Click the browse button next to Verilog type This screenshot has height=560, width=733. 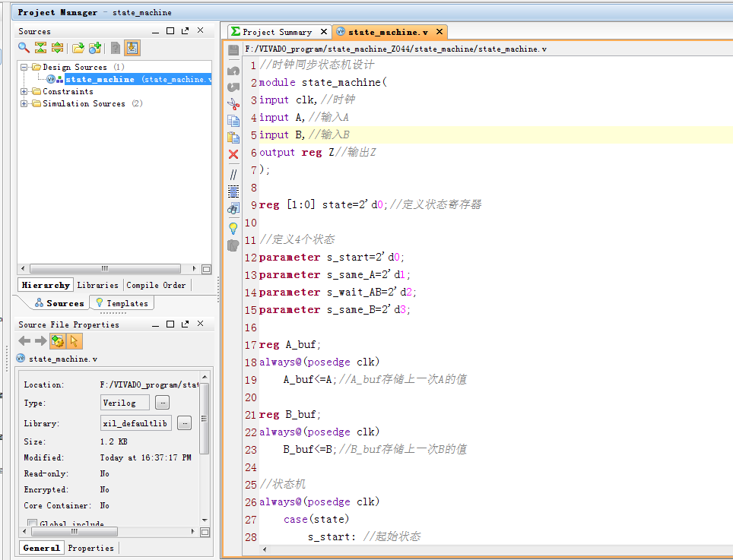[163, 403]
